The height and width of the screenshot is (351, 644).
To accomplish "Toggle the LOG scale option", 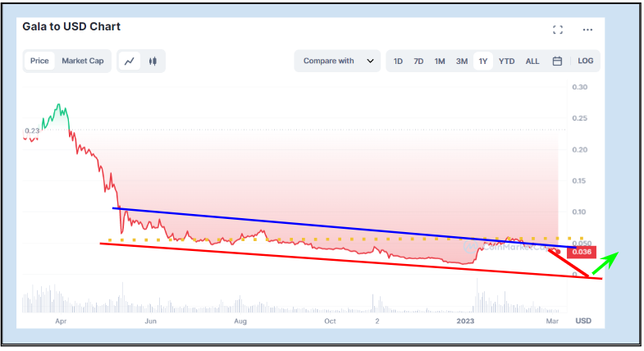I will 585,61.
